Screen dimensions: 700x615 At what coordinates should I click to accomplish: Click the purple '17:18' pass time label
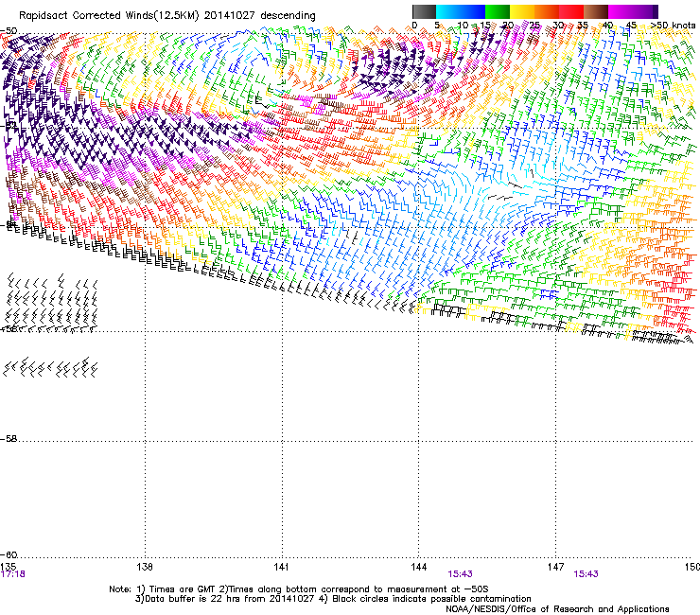coord(13,574)
